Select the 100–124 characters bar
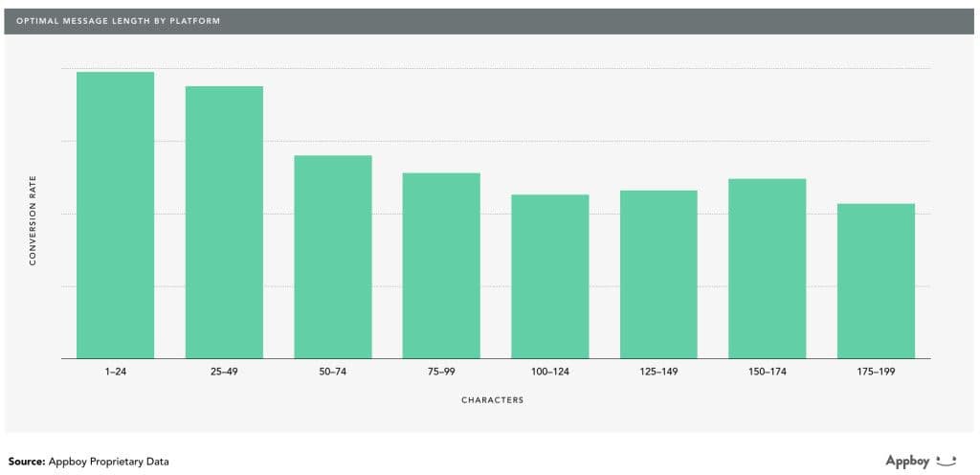 [550, 277]
